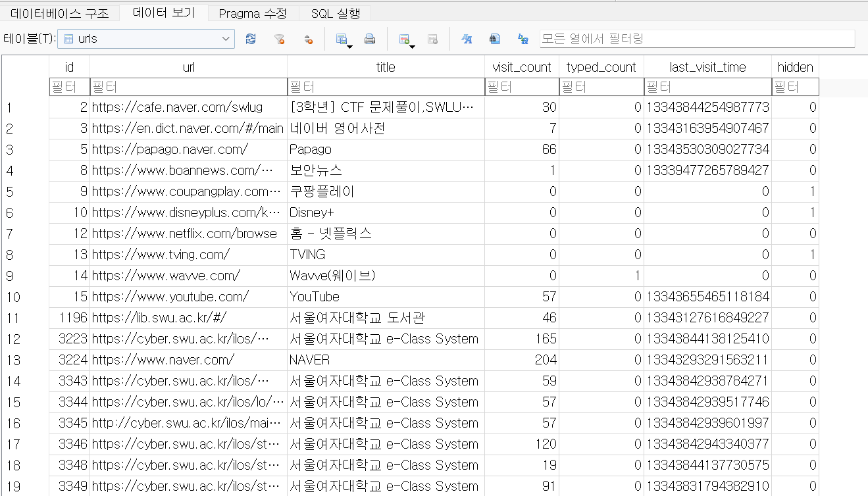The image size is (868, 496).
Task: Open the save-table dropdown arrow
Action: pos(350,46)
